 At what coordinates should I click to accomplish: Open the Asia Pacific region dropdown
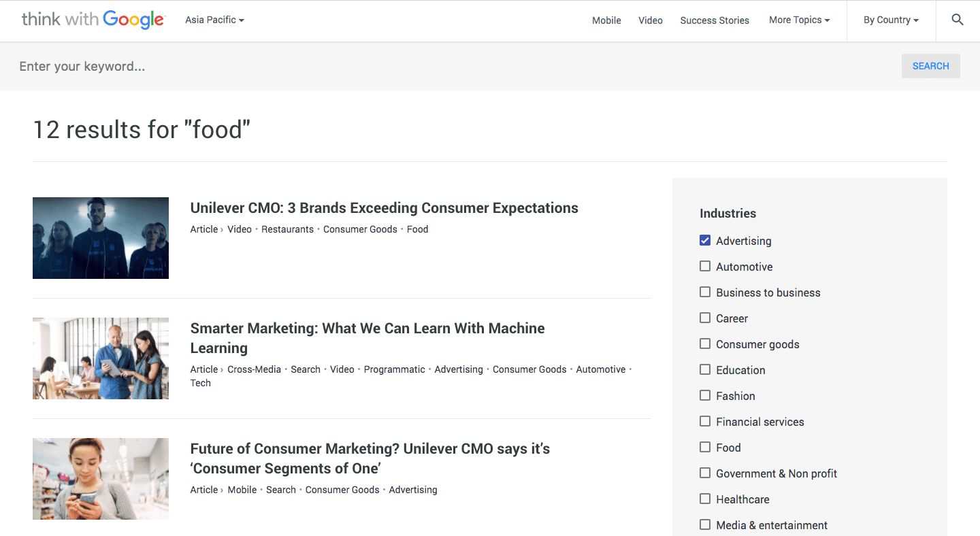point(214,20)
